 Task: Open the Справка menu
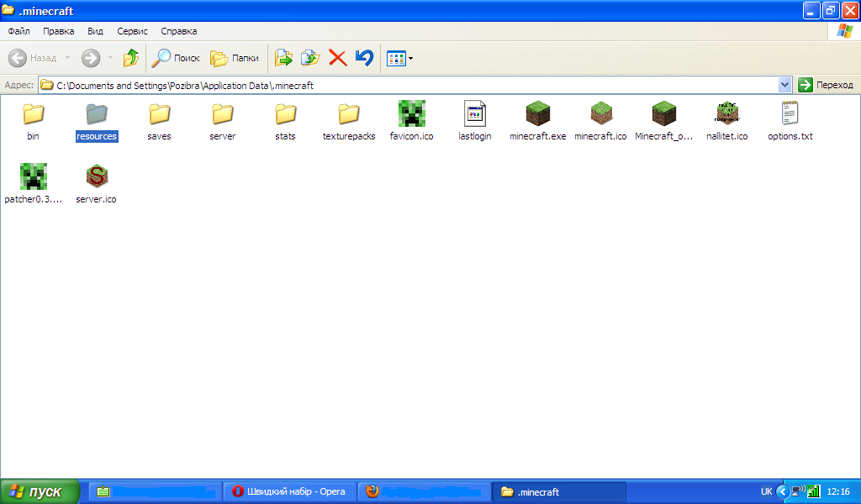(x=179, y=31)
